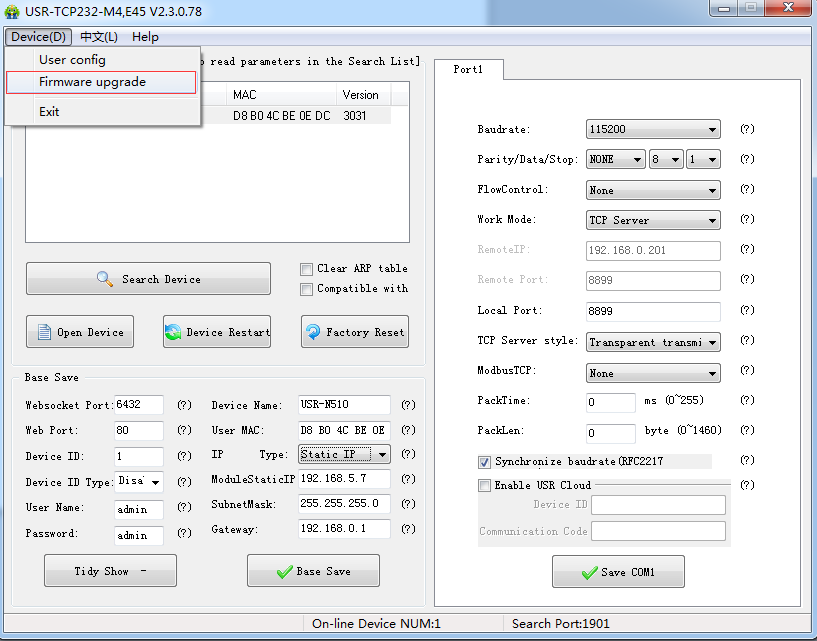Click the help (?) next to Parity/Data/Stop
Viewport: 817px width, 641px height.
(747, 159)
